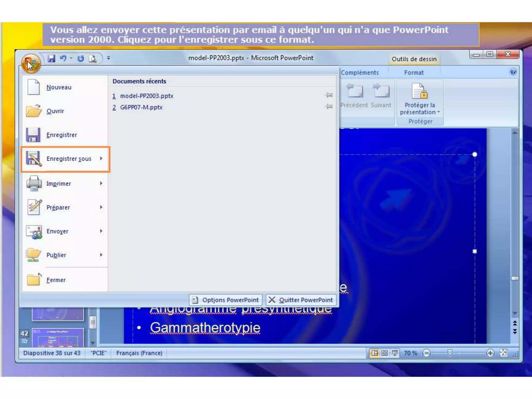Click the editing area scroll up arrow
The width and height of the screenshot is (532, 399).
(x=515, y=133)
